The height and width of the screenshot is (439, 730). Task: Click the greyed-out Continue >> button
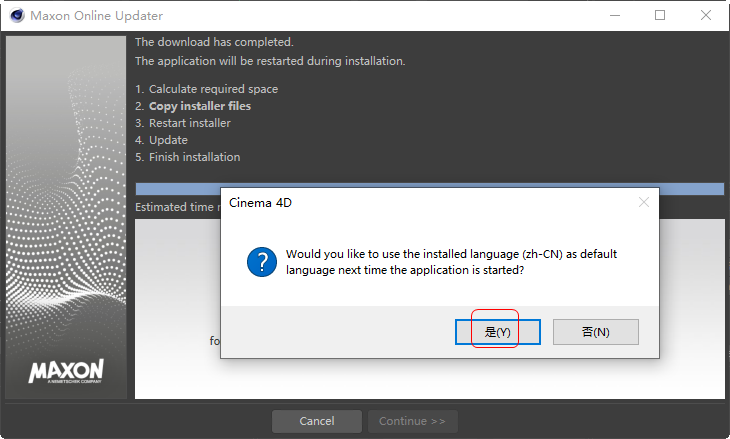click(x=412, y=421)
